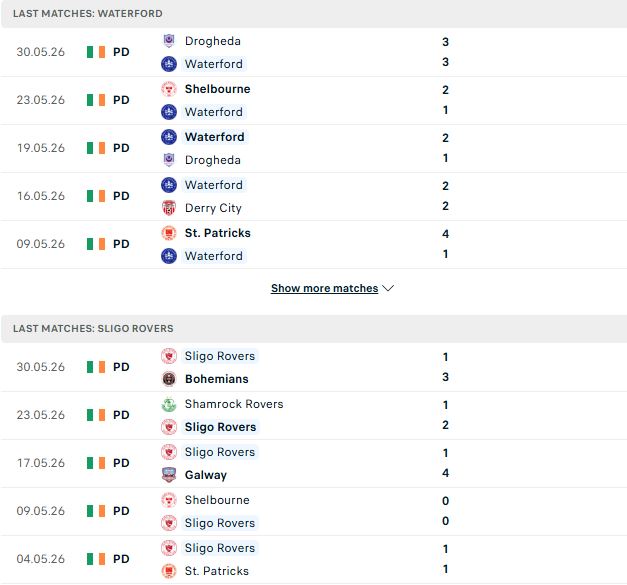
Task: Click Ireland flag in 17.05.26 Galway row
Action: point(96,463)
